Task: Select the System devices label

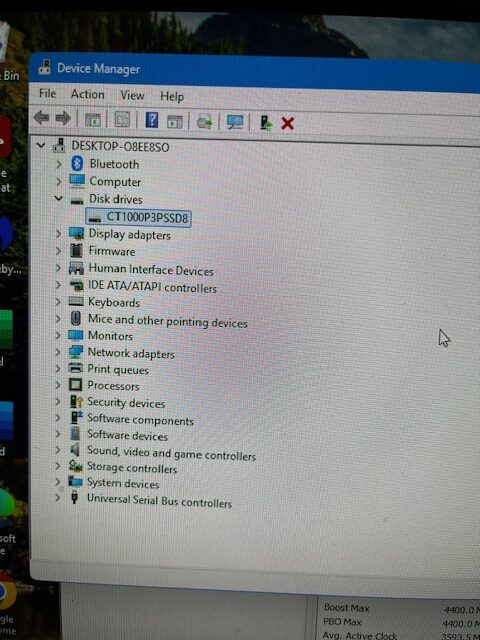Action: pyautogui.click(x=123, y=483)
